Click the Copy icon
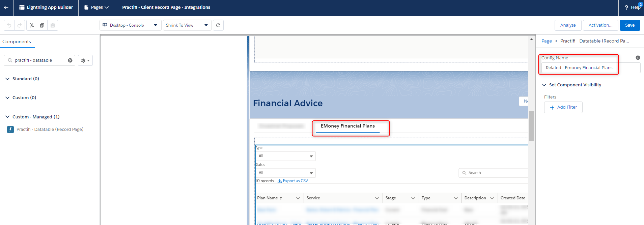644x225 pixels. coord(42,25)
